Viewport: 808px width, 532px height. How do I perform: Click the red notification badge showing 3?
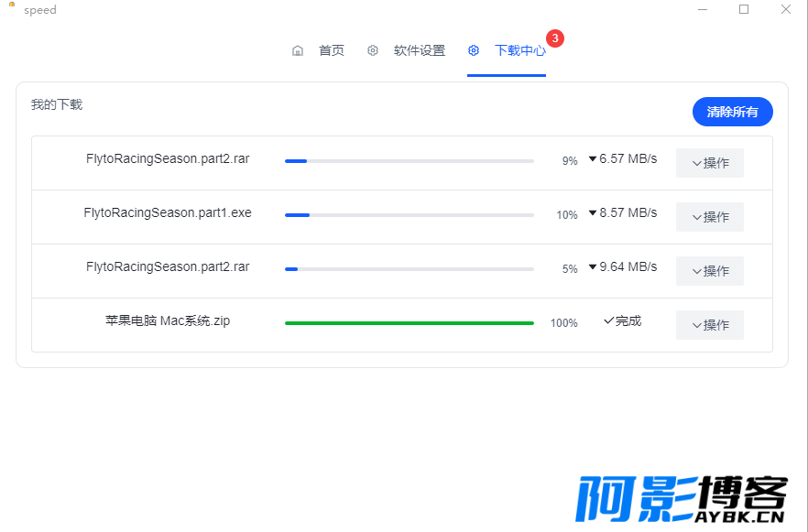pyautogui.click(x=555, y=38)
